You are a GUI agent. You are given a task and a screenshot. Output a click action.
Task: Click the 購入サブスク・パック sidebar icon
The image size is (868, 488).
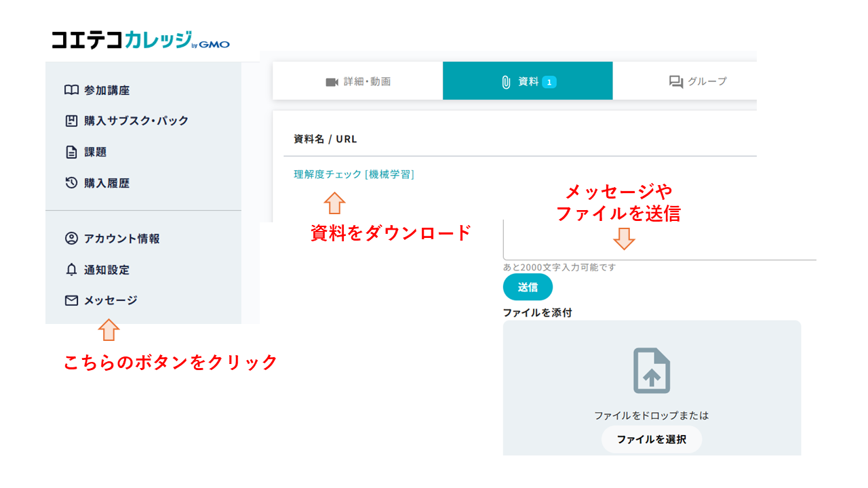pyautogui.click(x=71, y=121)
